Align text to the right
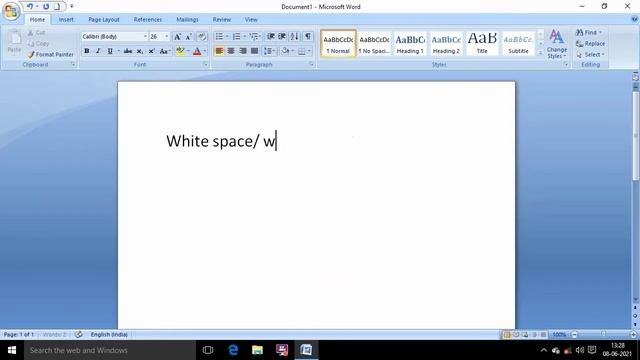640x360 pixels. tap(243, 51)
